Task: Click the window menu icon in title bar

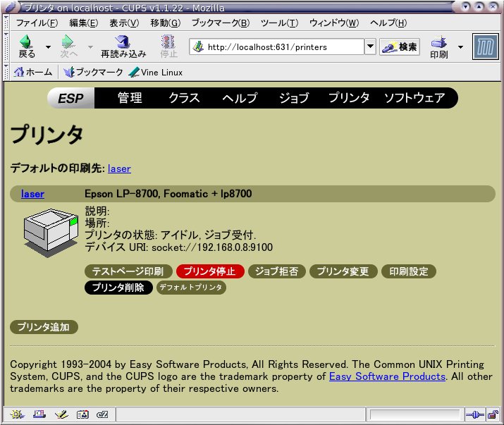Action: coord(11,7)
